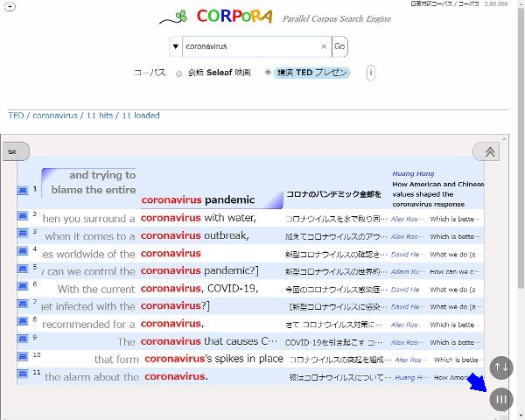Click the blue row icon for result 11
The height and width of the screenshot is (420, 525).
(22, 377)
